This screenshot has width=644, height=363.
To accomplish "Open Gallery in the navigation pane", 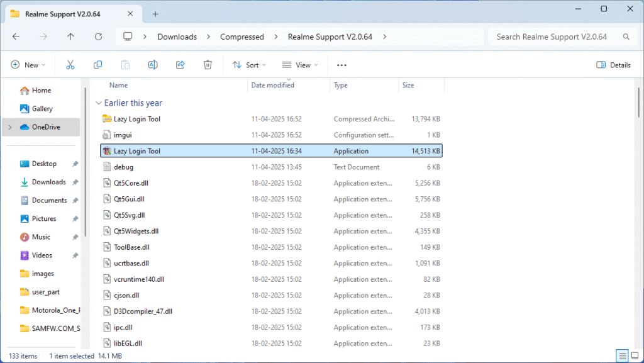I will click(36, 109).
